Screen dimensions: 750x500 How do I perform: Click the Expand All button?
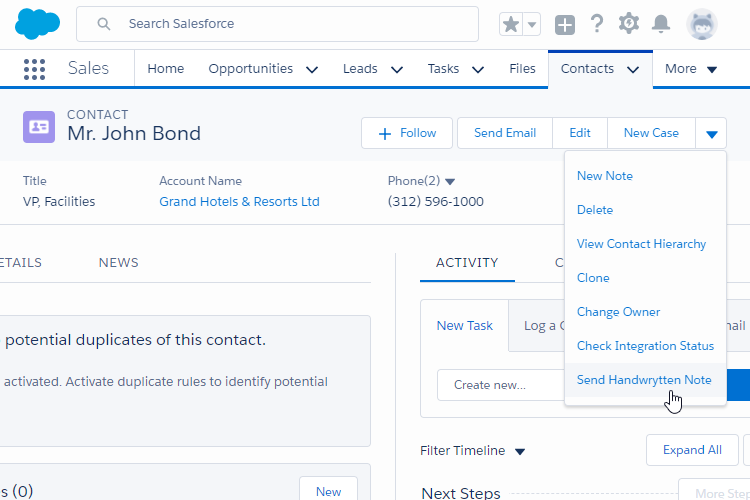pyautogui.click(x=692, y=450)
